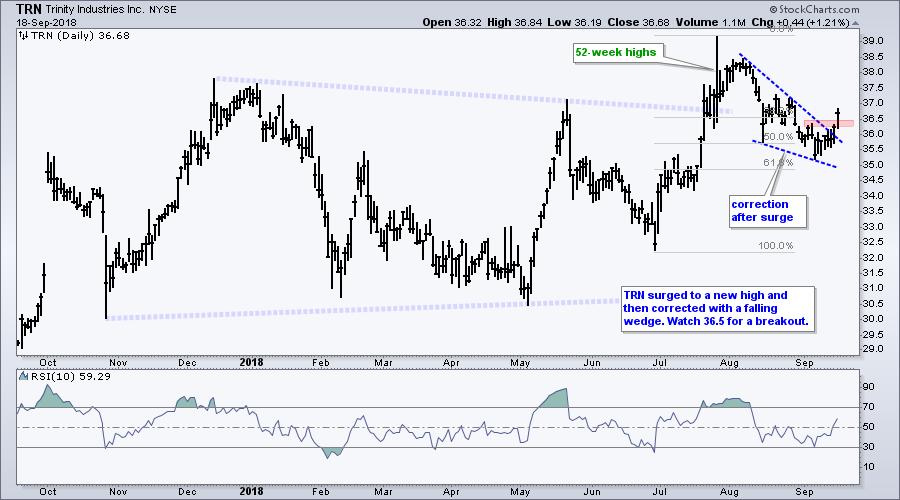Click the RSI axis 50 label

pyautogui.click(x=868, y=427)
